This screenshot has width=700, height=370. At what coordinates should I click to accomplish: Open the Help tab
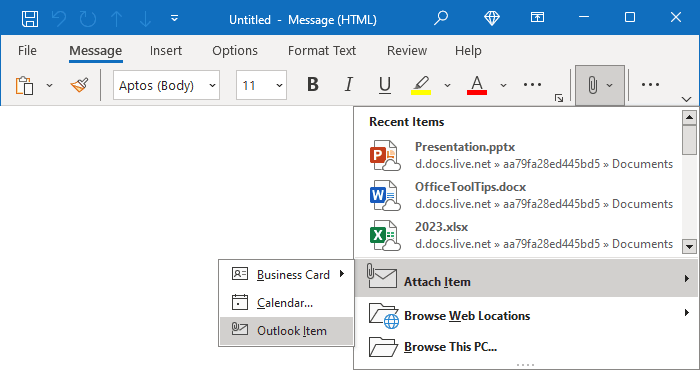click(468, 50)
